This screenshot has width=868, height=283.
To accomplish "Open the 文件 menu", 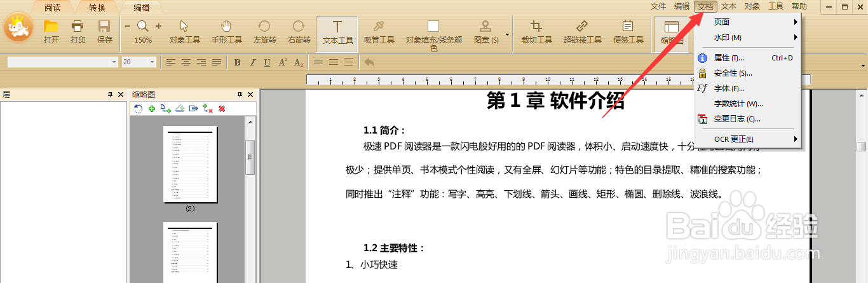I will tap(658, 6).
